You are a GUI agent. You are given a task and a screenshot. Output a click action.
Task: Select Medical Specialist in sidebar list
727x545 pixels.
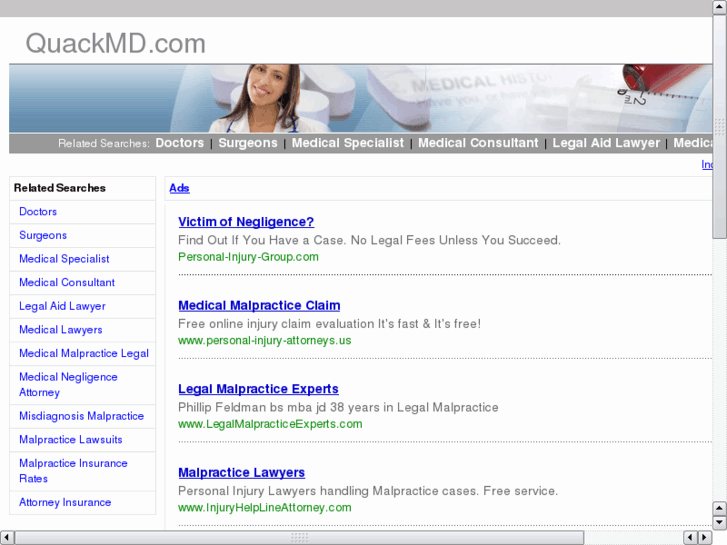[64, 259]
